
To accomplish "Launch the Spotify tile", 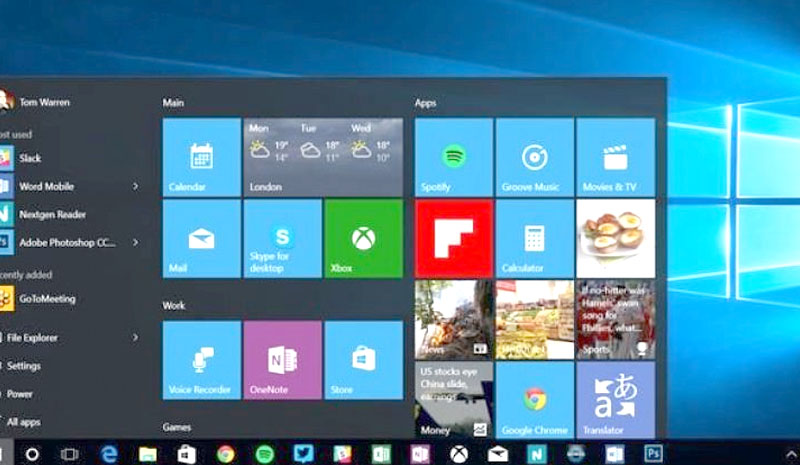I will coord(454,157).
